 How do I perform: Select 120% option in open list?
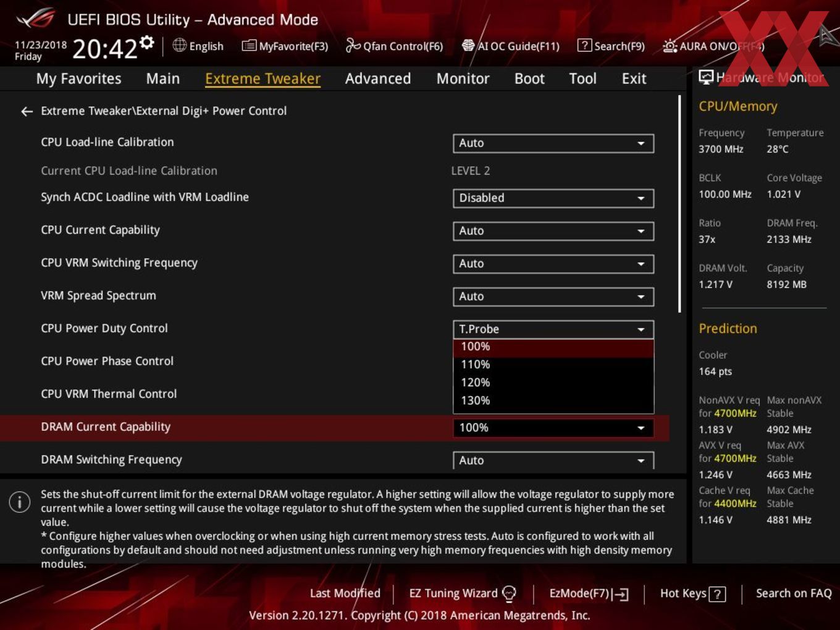[x=553, y=383]
